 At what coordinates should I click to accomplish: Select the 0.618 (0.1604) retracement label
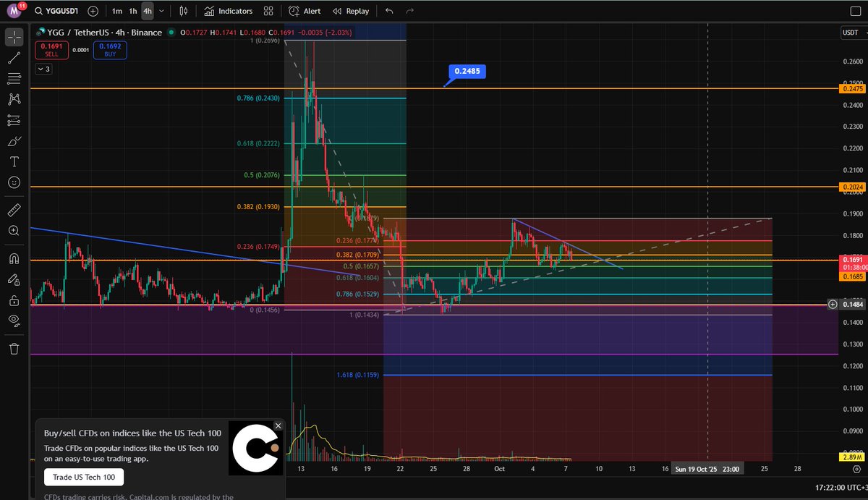point(358,277)
